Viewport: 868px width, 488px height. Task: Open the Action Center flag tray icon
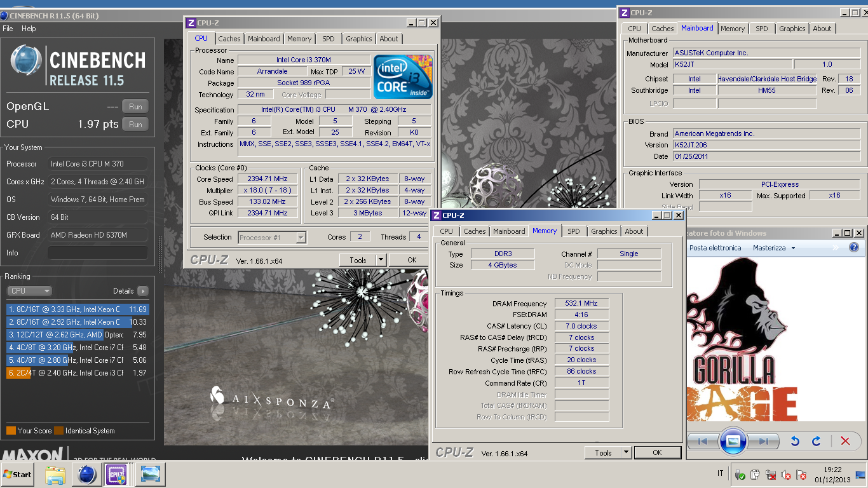[801, 475]
